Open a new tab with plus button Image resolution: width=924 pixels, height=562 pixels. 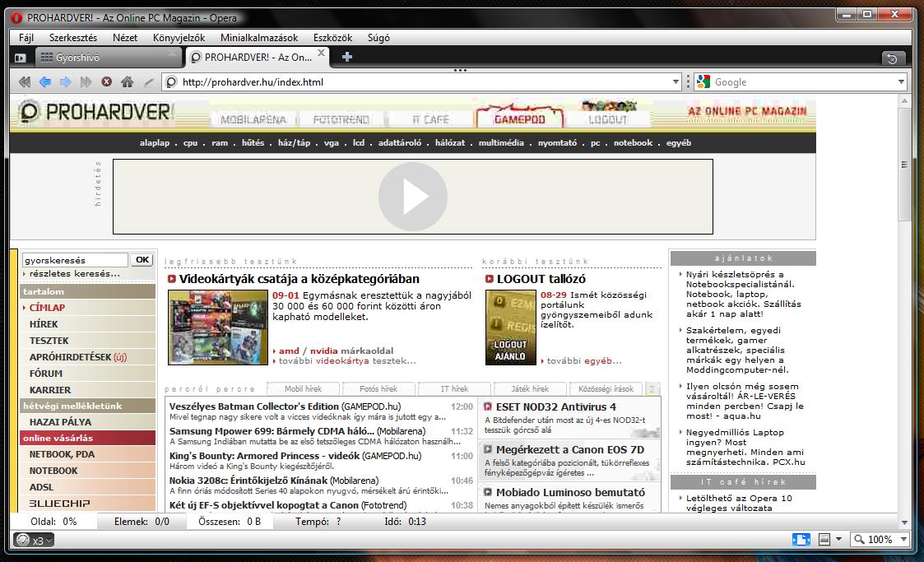click(347, 57)
